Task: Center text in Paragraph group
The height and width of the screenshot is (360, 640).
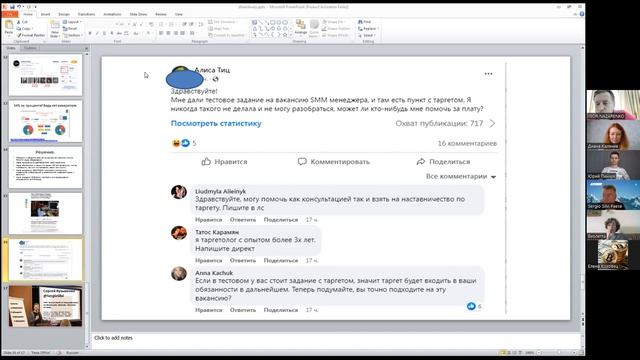Action: point(168,33)
